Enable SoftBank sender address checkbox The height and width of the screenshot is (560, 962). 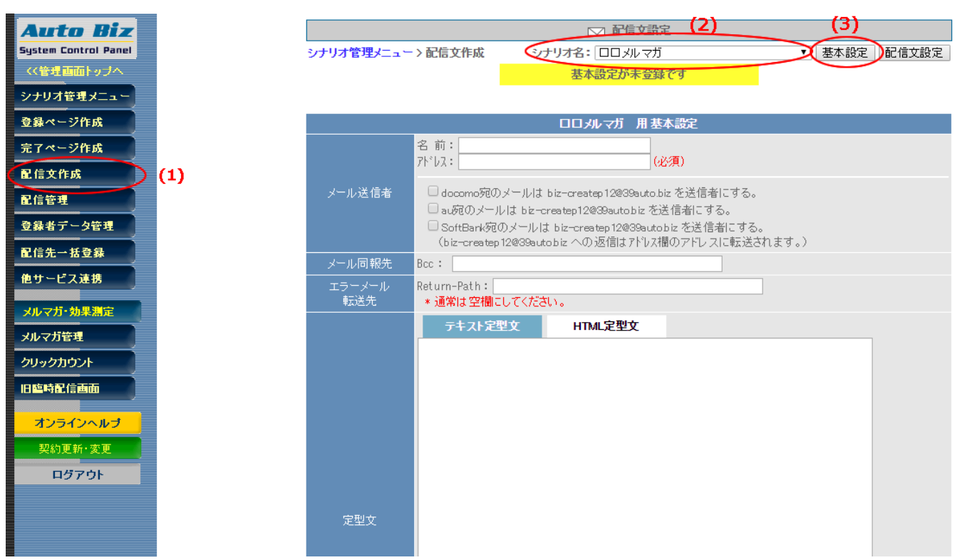click(433, 227)
